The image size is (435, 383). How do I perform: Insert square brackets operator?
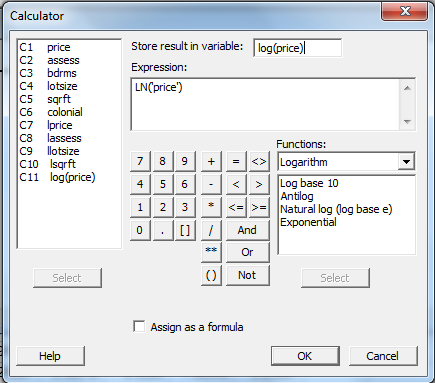tap(185, 230)
